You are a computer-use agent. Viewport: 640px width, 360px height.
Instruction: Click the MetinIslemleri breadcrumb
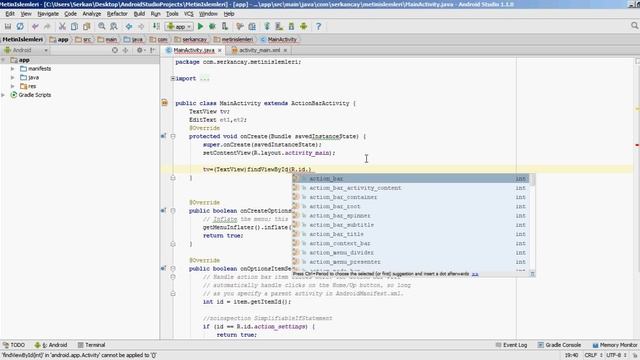(x=22, y=40)
